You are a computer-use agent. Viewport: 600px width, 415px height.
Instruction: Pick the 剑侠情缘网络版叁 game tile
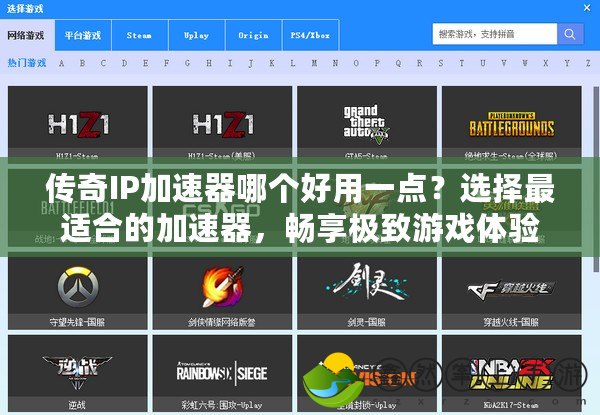[x=222, y=293]
